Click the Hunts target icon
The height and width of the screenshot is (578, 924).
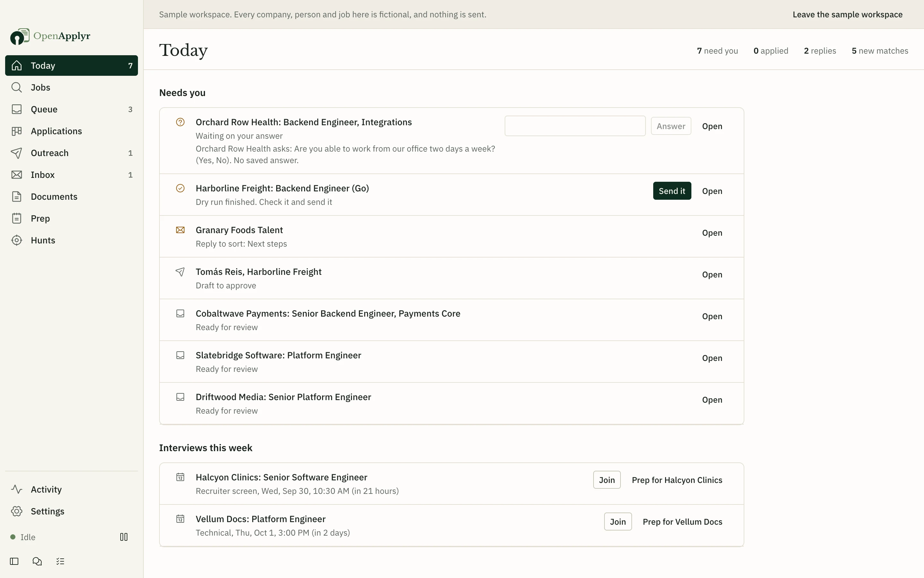pos(16,240)
